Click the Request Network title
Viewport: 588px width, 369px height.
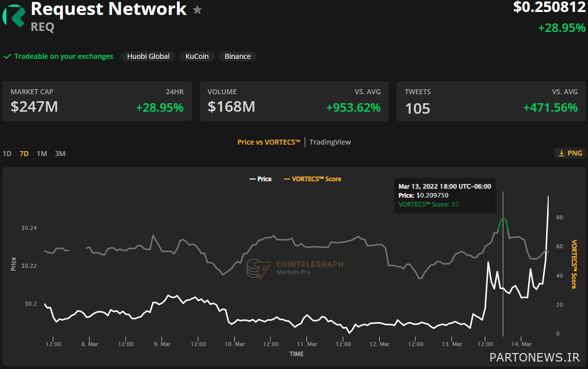click(x=109, y=8)
